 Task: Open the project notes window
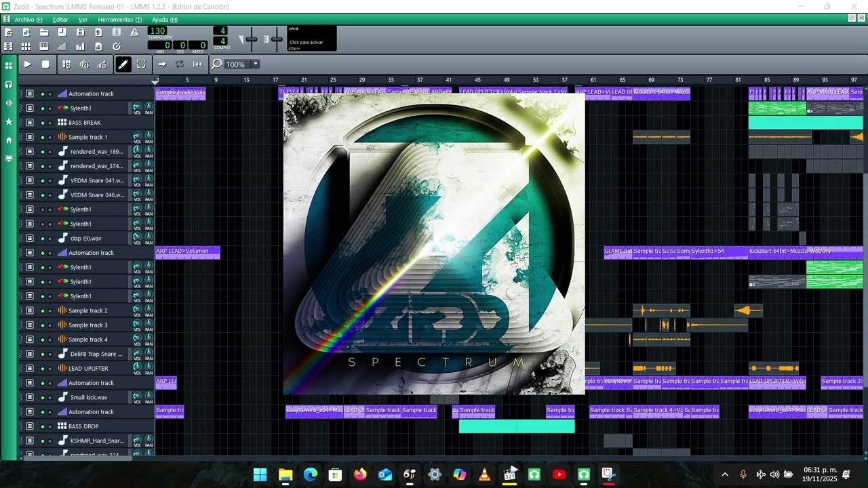click(x=98, y=47)
